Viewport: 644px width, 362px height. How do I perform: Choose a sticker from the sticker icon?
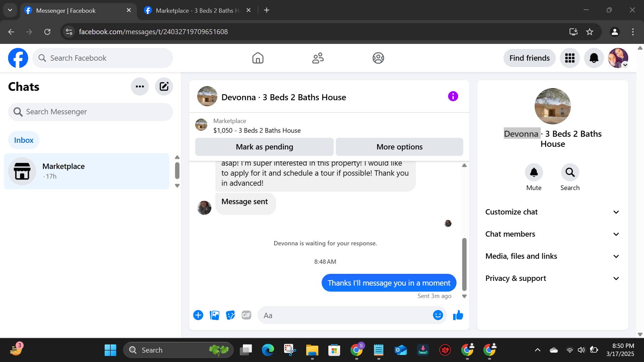[230, 315]
